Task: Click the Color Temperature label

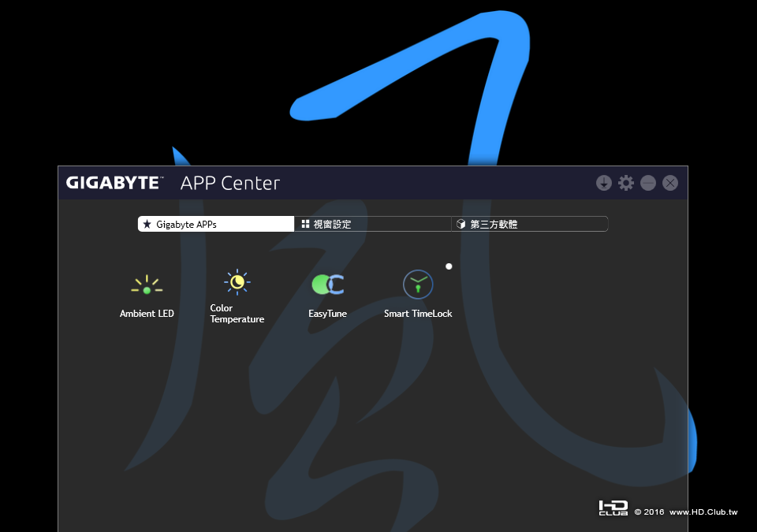Action: [237, 314]
